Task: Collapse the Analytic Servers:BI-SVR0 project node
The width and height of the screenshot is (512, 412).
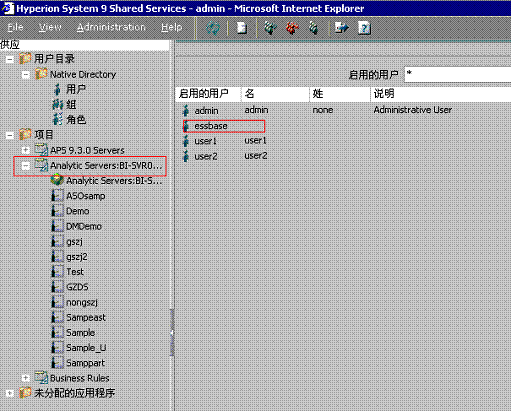Action: pos(26,166)
